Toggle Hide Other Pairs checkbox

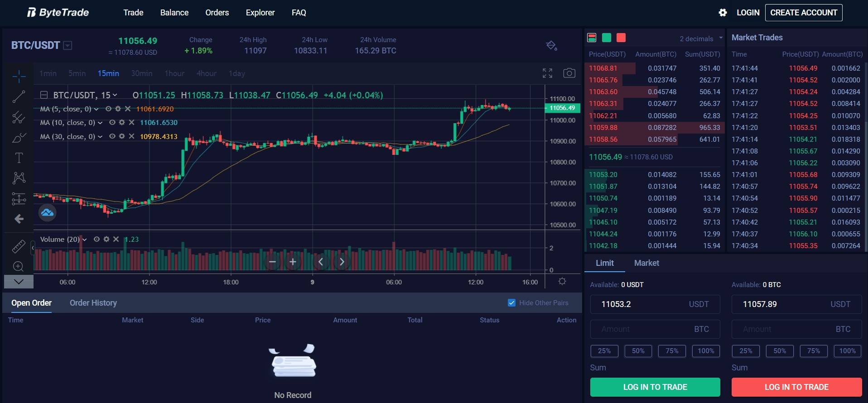pos(511,303)
